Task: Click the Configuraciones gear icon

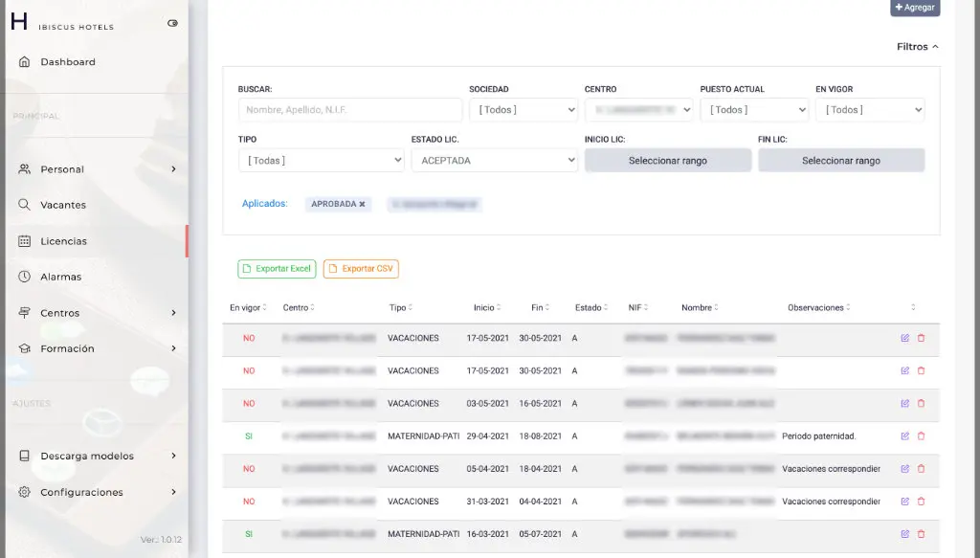Action: pyautogui.click(x=24, y=492)
